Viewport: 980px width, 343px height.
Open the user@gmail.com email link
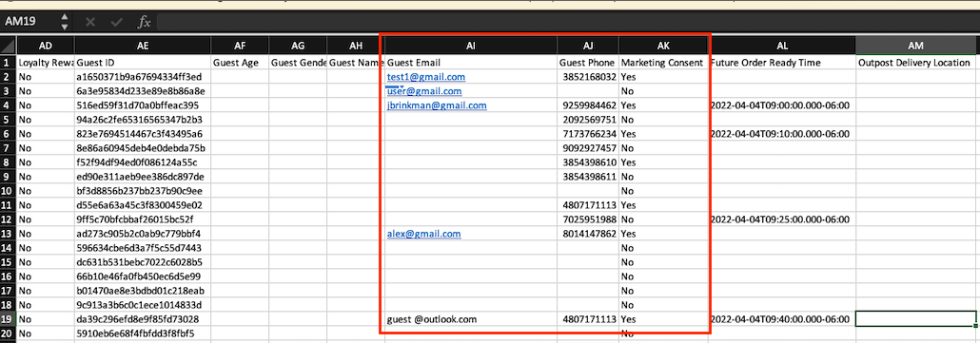click(x=424, y=91)
